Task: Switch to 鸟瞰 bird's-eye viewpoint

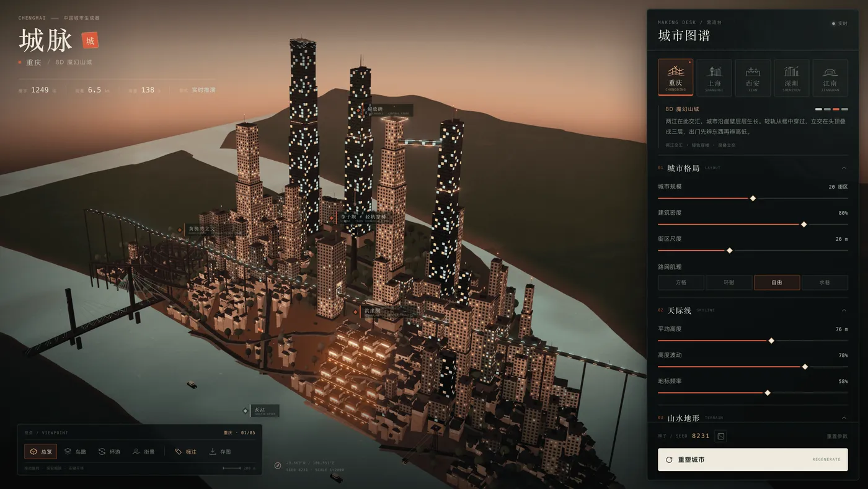Action: pos(75,452)
